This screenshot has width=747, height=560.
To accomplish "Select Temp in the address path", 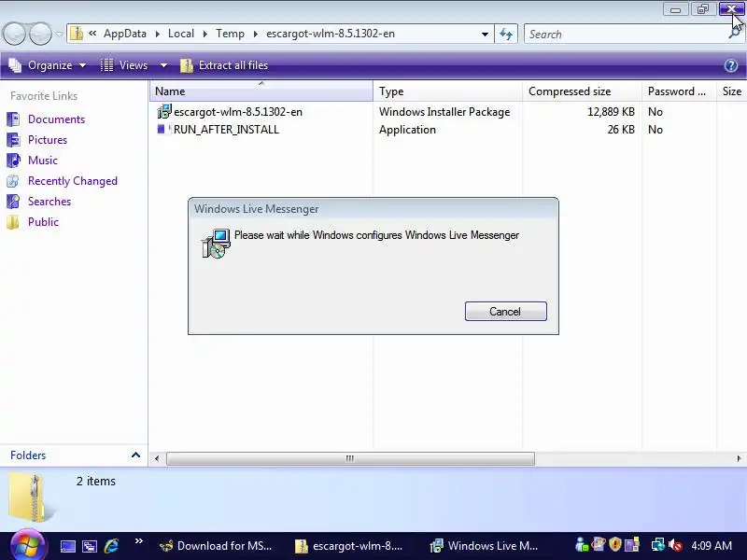I will [230, 34].
